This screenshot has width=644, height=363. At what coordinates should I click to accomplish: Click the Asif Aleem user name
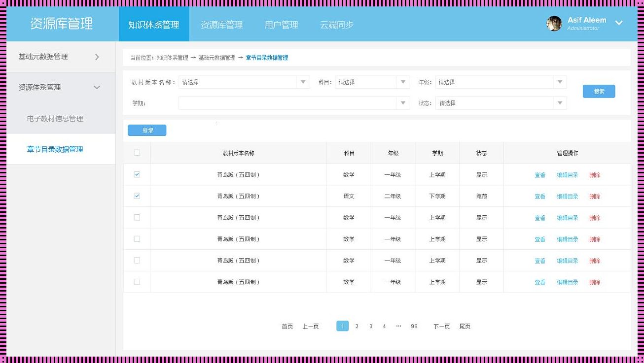pyautogui.click(x=587, y=20)
